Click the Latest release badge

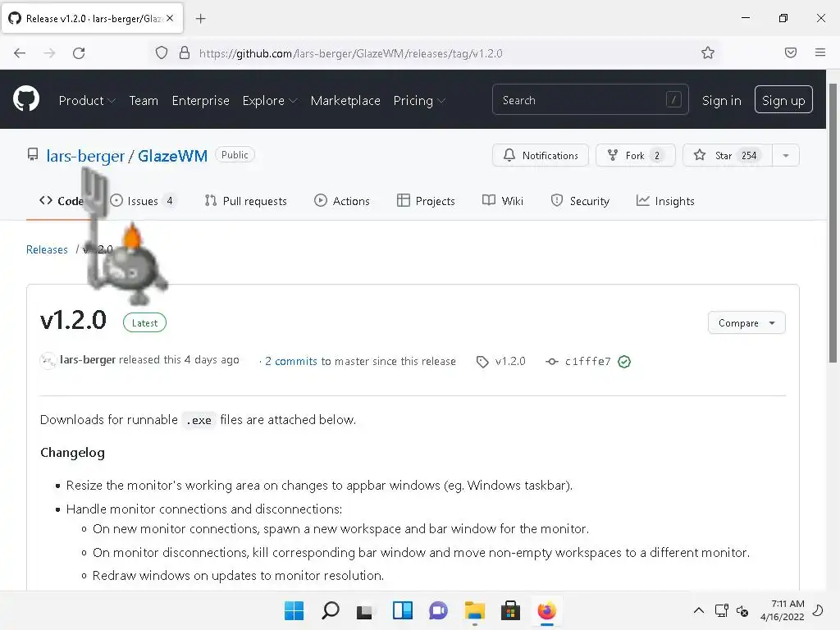click(x=144, y=322)
